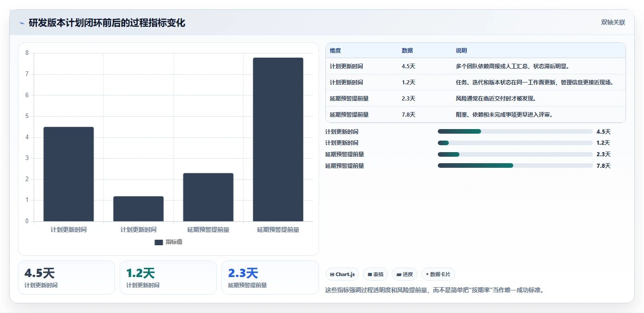Viewport: 644px width, 313px height.
Task: Click the y-axis tick label 5
Action: (x=27, y=116)
